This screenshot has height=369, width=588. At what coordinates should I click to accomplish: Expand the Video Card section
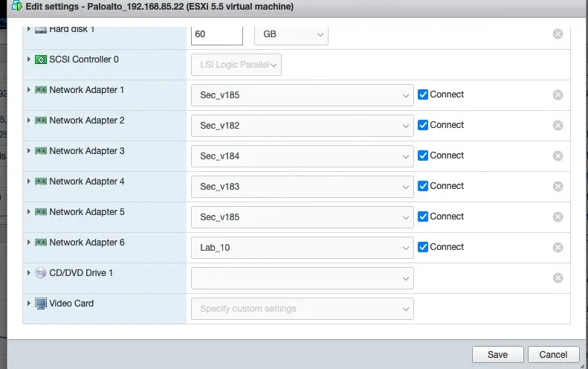(29, 304)
